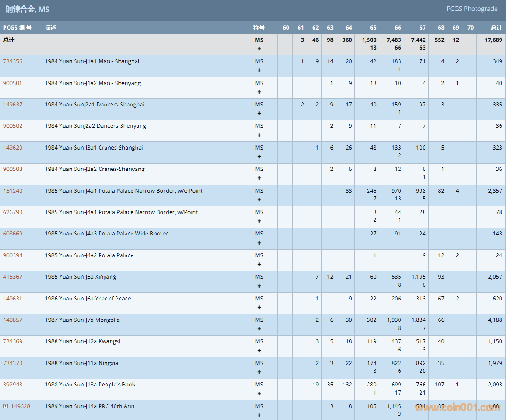The width and height of the screenshot is (506, 420).
Task: Click PCGS number 140857 Mongolia link
Action: tap(13, 320)
